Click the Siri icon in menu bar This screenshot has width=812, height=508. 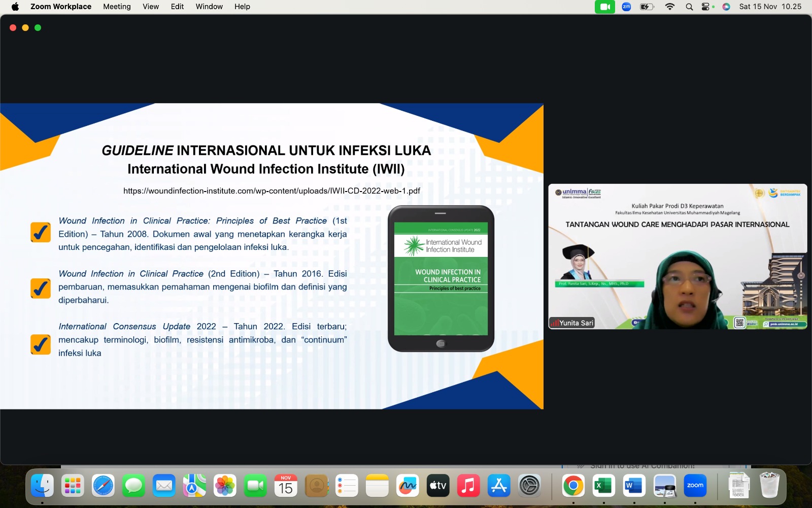pyautogui.click(x=726, y=7)
